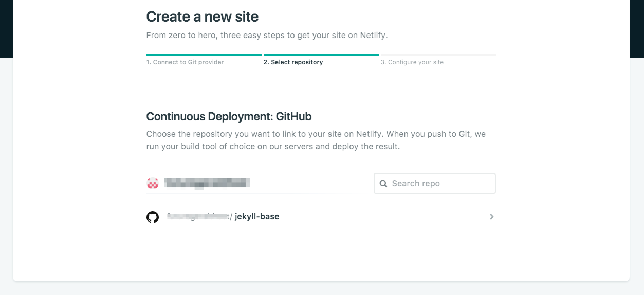Click the teal progress bar above Select repository
644x295 pixels.
pos(321,54)
